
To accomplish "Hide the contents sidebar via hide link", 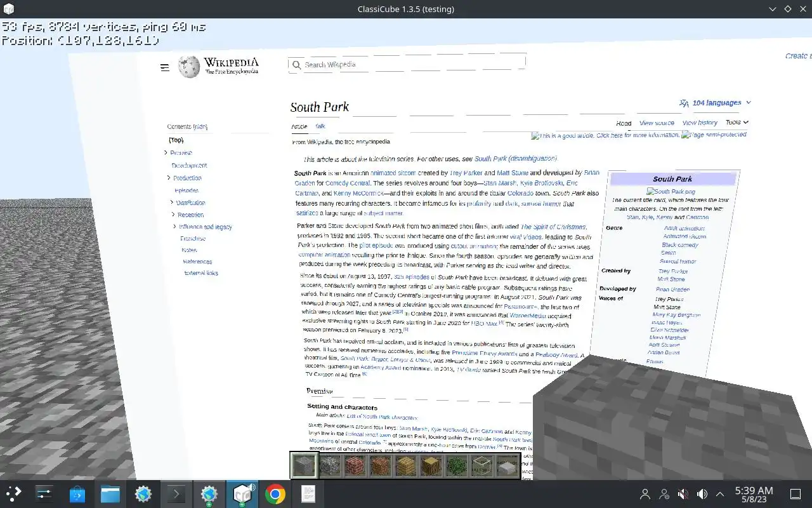I will point(200,126).
